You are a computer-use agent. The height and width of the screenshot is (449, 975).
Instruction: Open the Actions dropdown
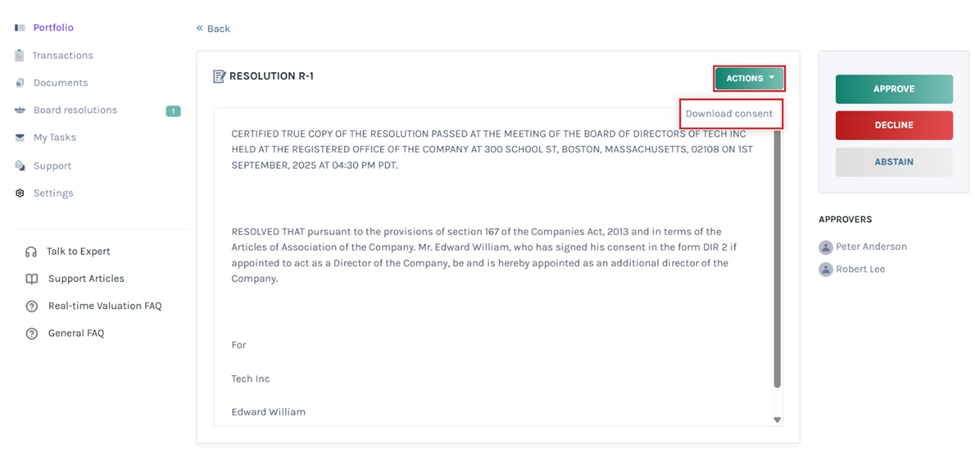pos(749,78)
